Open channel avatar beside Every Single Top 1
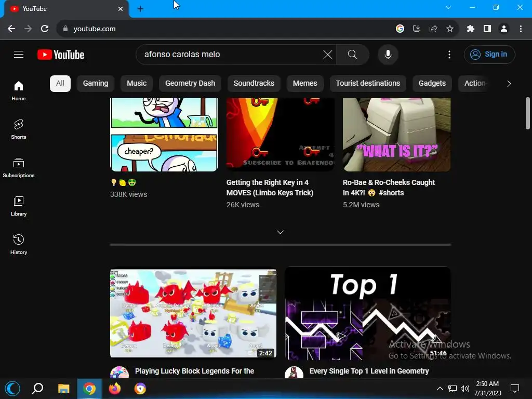The image size is (532, 399). tap(294, 373)
